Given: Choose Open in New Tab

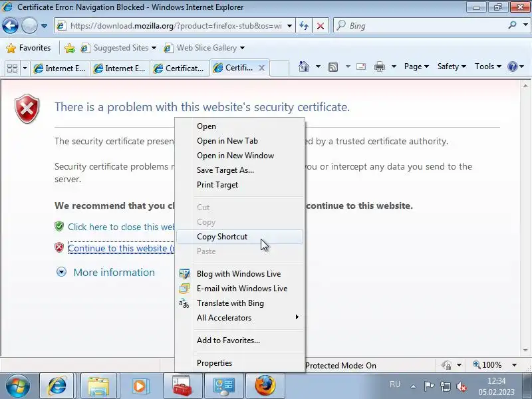Looking at the screenshot, I should pyautogui.click(x=239, y=141).
